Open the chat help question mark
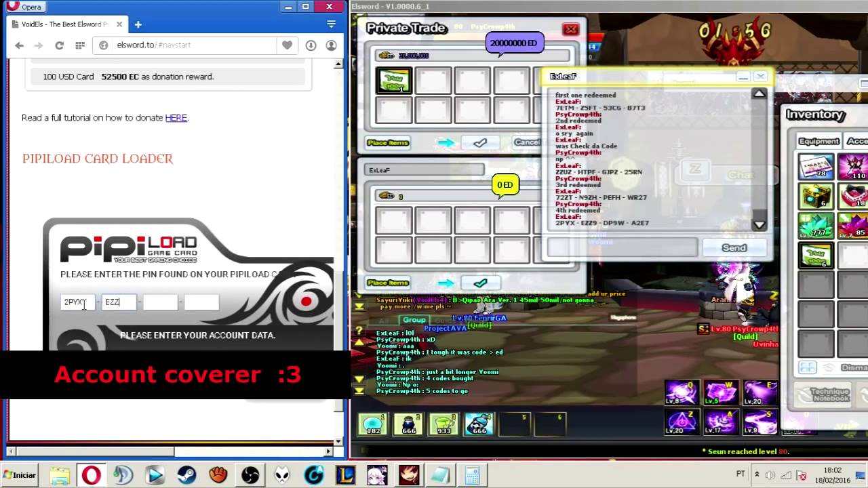This screenshot has height=488, width=868. coord(359,329)
